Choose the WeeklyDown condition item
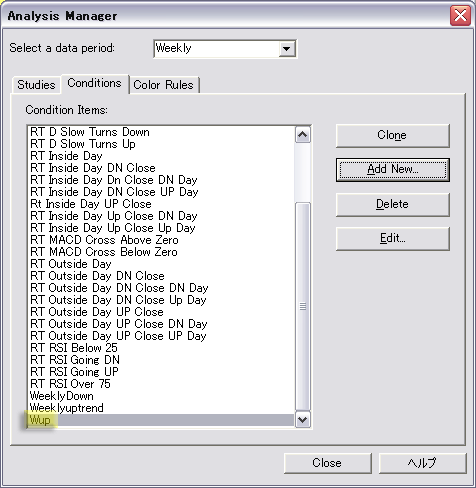The width and height of the screenshot is (476, 488). click(x=62, y=396)
